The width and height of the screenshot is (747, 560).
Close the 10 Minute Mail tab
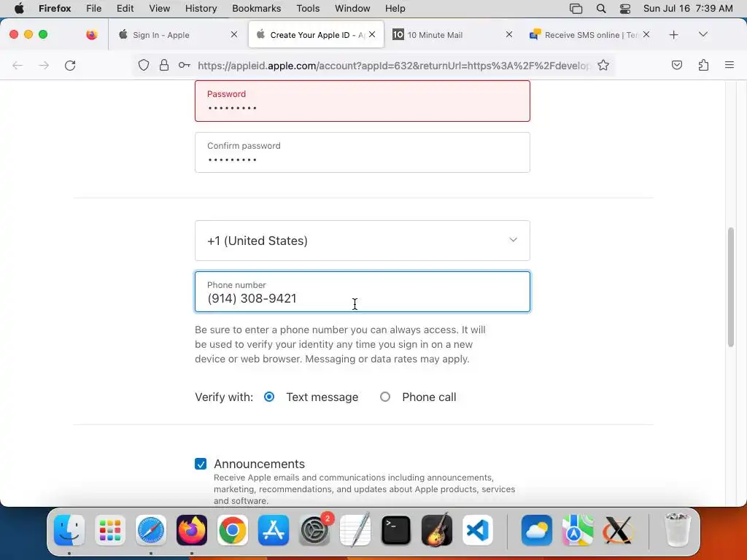(x=508, y=34)
